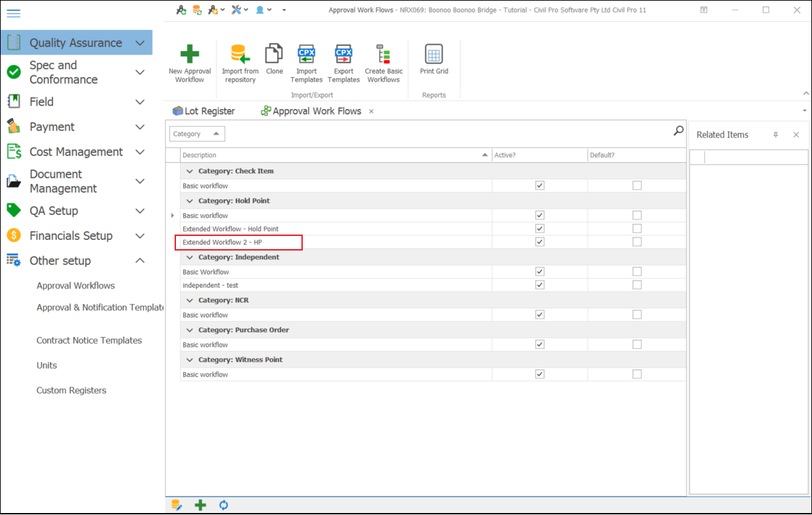Click the Category group-by sort box
This screenshot has height=515, width=812.
[x=197, y=134]
